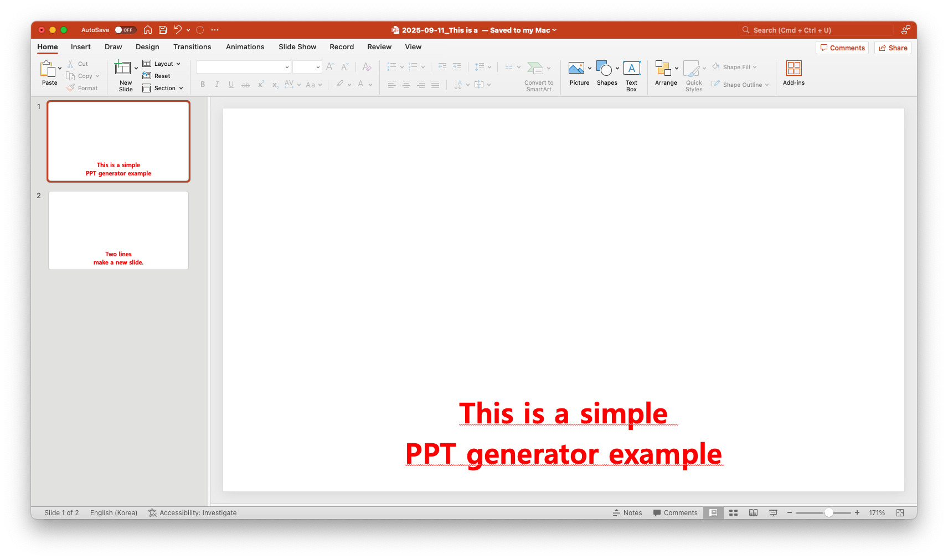The width and height of the screenshot is (948, 560).
Task: Click the New Slide icon
Action: pyautogui.click(x=124, y=71)
